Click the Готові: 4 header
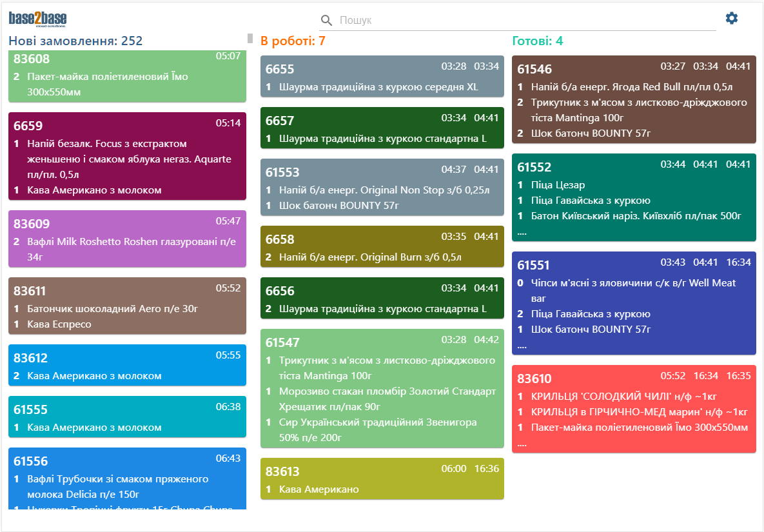Screen dimensions: 764x532 [538, 41]
